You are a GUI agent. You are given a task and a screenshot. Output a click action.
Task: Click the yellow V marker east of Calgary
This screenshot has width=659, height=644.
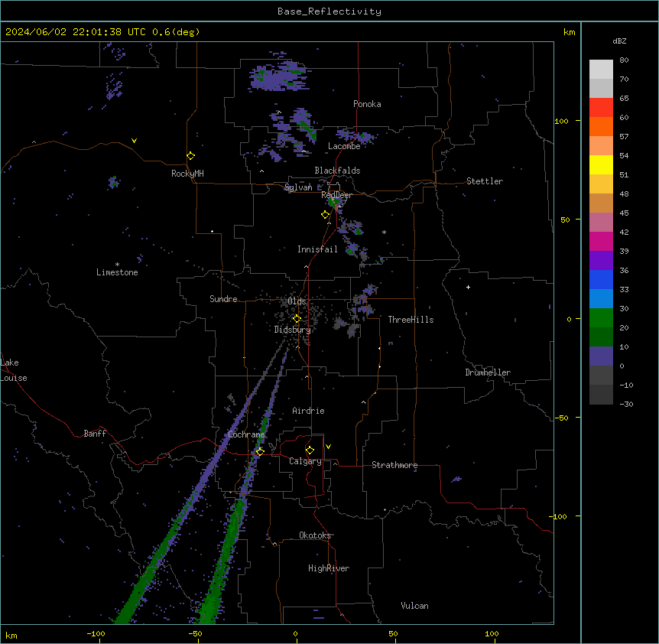coord(328,447)
